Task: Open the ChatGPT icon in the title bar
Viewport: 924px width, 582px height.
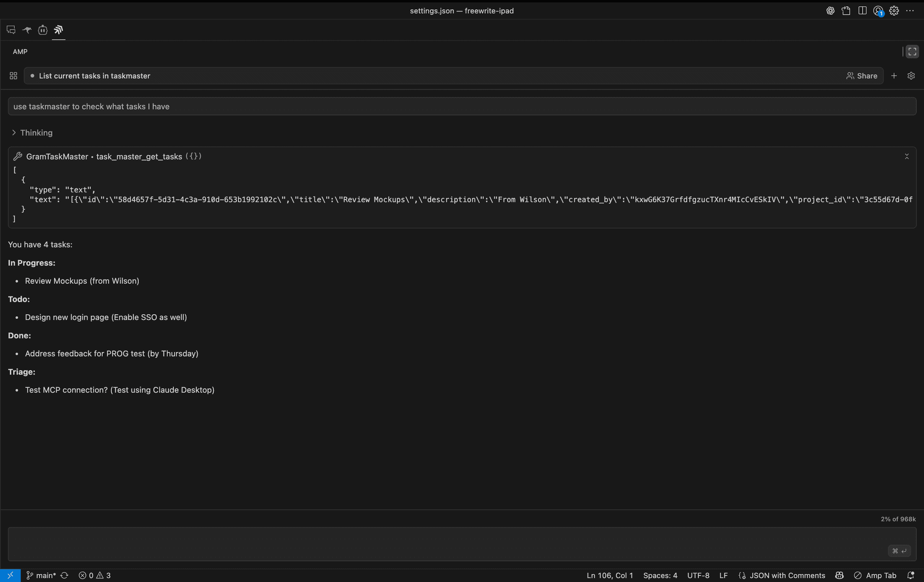Action: click(x=830, y=11)
